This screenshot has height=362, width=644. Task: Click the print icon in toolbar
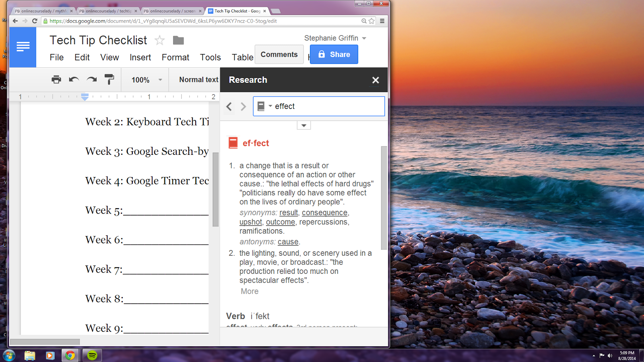(x=56, y=80)
